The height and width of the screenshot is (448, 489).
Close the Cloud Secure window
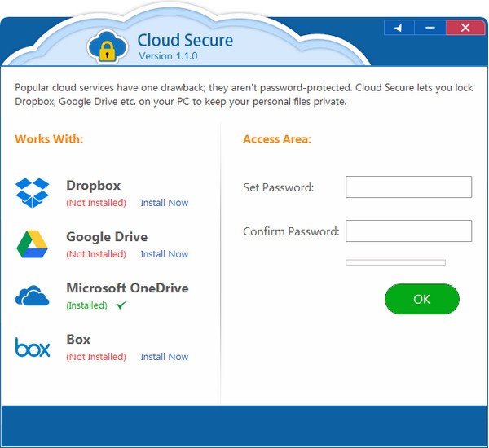click(465, 28)
